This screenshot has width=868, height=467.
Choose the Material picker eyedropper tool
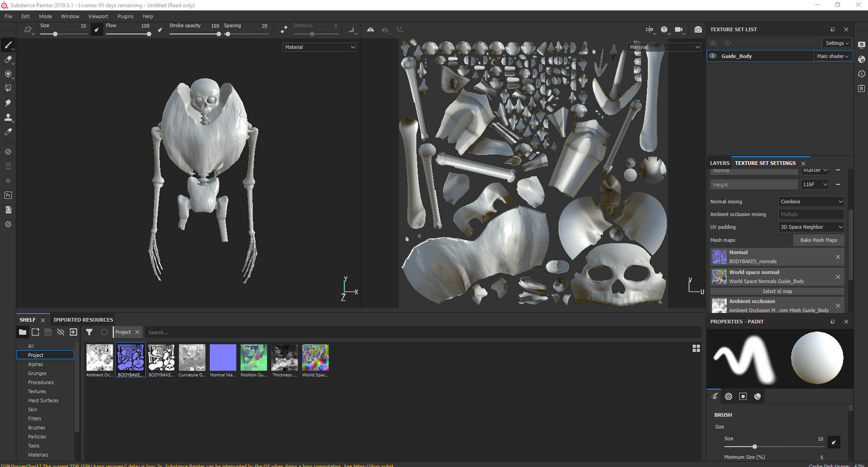tap(8, 132)
